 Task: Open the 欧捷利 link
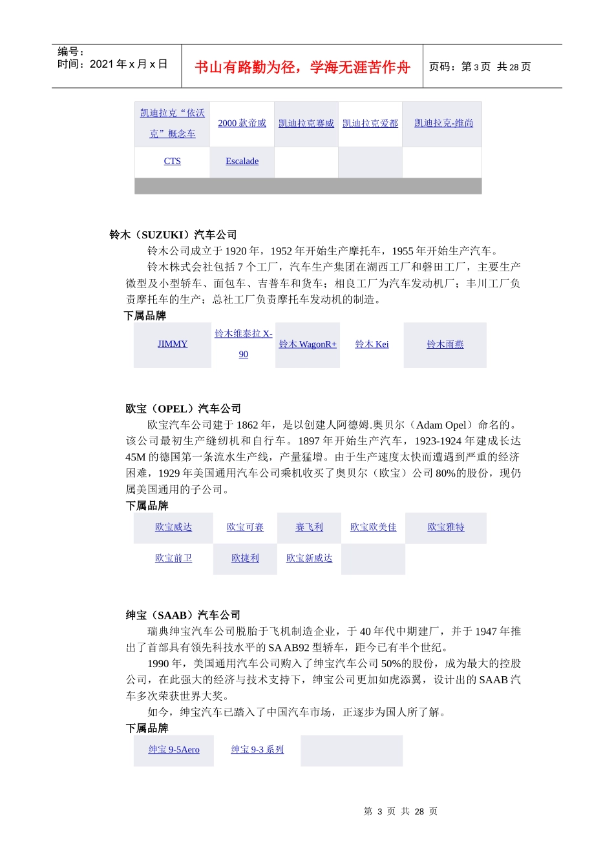[x=245, y=558]
